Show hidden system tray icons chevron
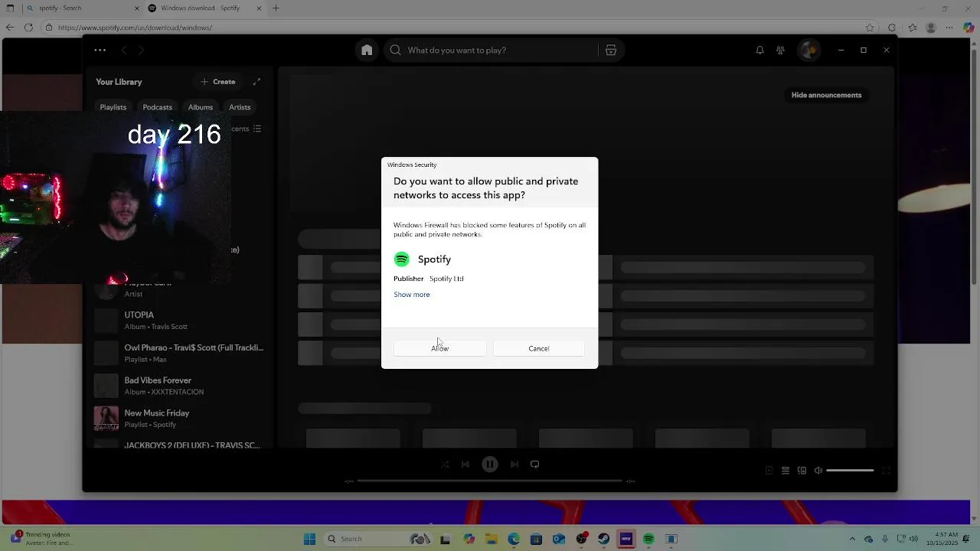This screenshot has width=980, height=551. (x=852, y=539)
